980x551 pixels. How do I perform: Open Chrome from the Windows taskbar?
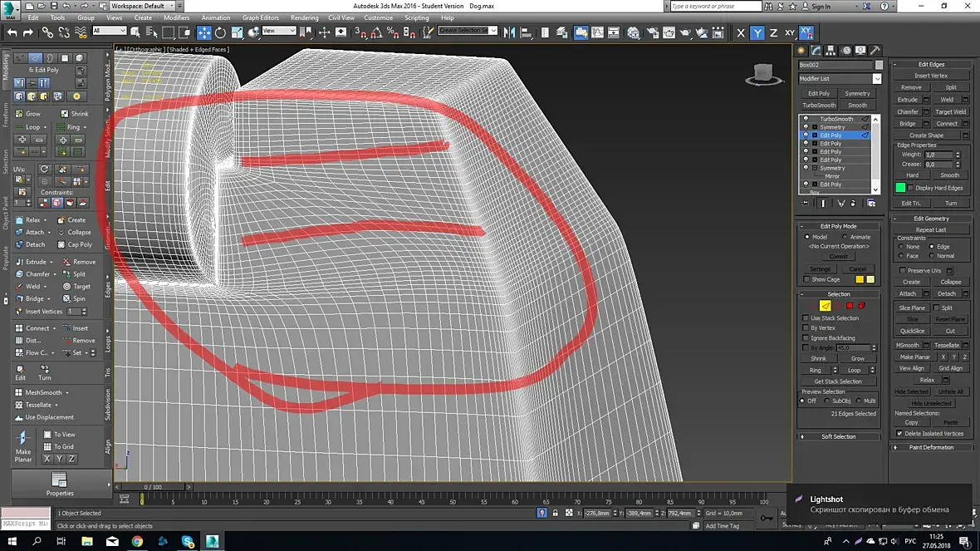pyautogui.click(x=137, y=541)
